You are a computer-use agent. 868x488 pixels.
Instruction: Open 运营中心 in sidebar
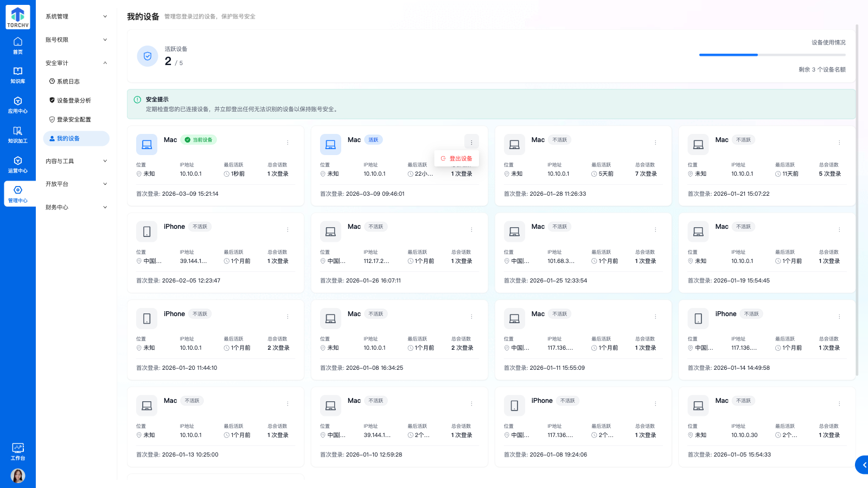18,165
